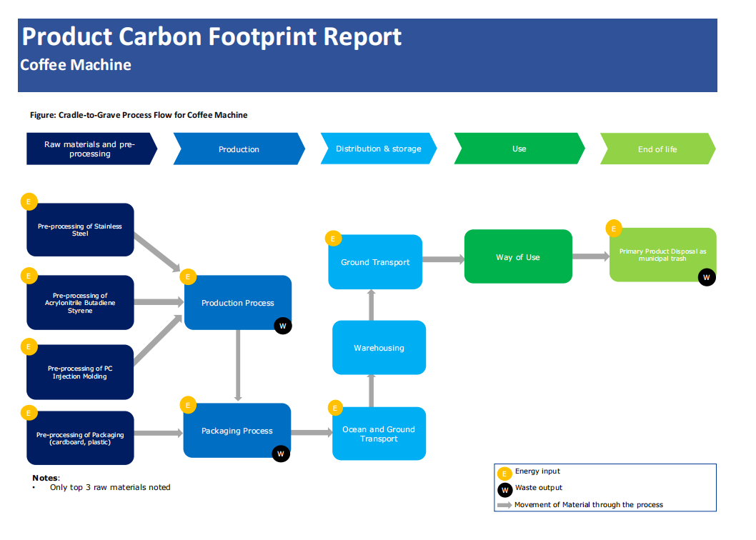
Task: Click arrow between Way of Use and Disposal
Action: [590, 256]
